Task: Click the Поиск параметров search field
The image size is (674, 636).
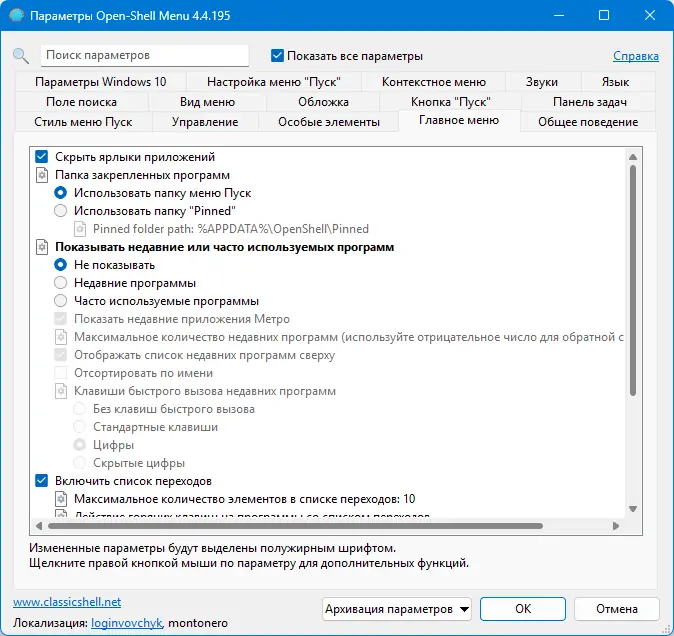Action: (145, 55)
